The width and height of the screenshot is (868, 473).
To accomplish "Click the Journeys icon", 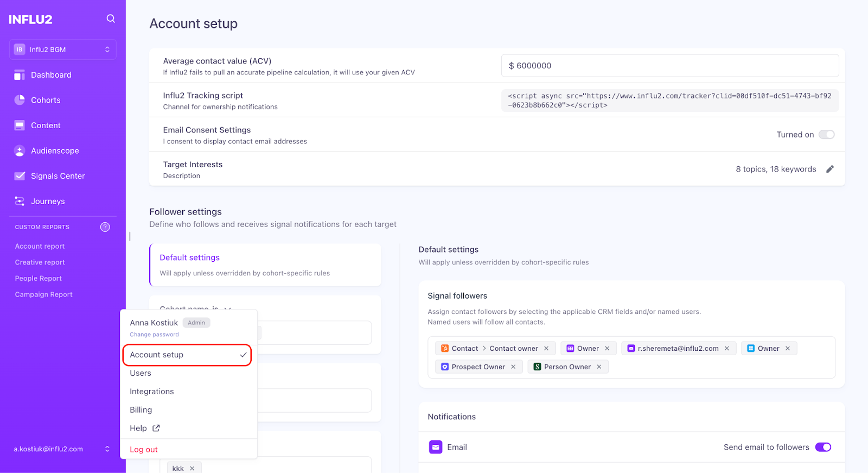I will (x=20, y=201).
